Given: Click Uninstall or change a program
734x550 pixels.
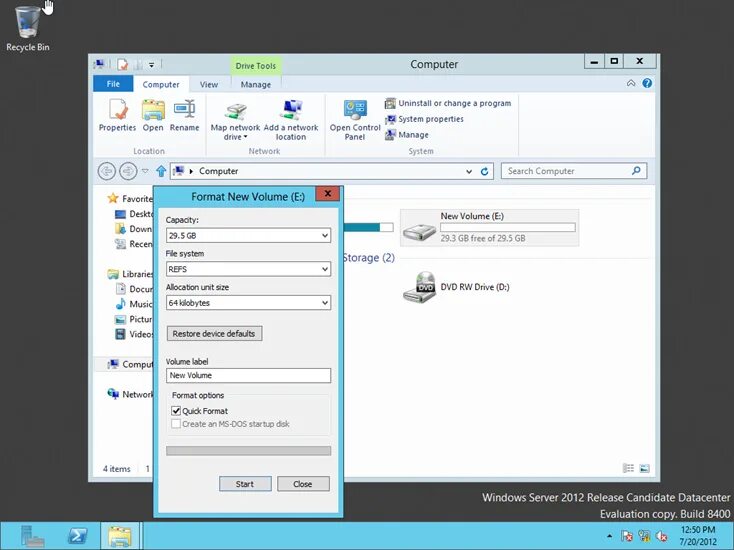Looking at the screenshot, I should 448,103.
